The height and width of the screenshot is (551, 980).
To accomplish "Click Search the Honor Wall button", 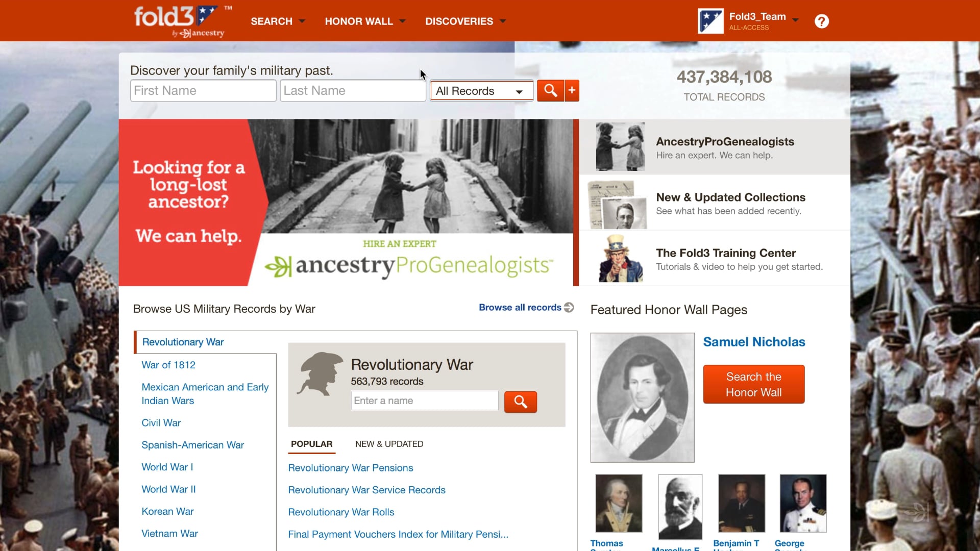I will click(754, 384).
